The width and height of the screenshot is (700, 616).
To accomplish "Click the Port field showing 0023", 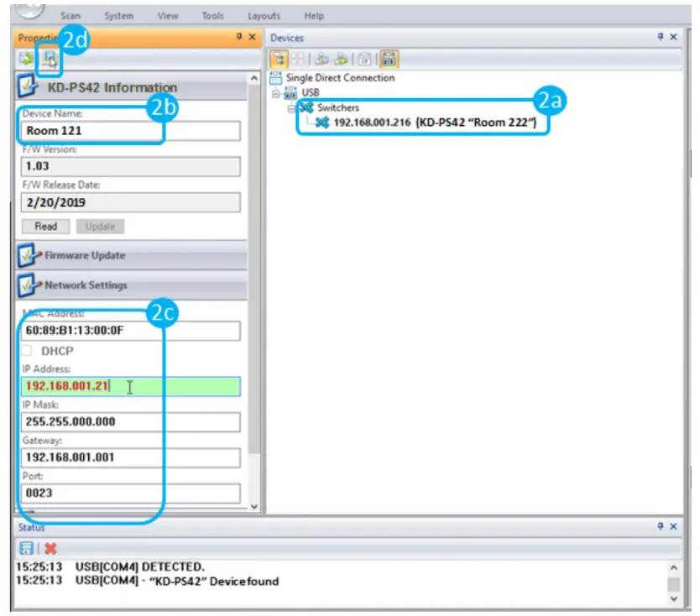I will (130, 493).
